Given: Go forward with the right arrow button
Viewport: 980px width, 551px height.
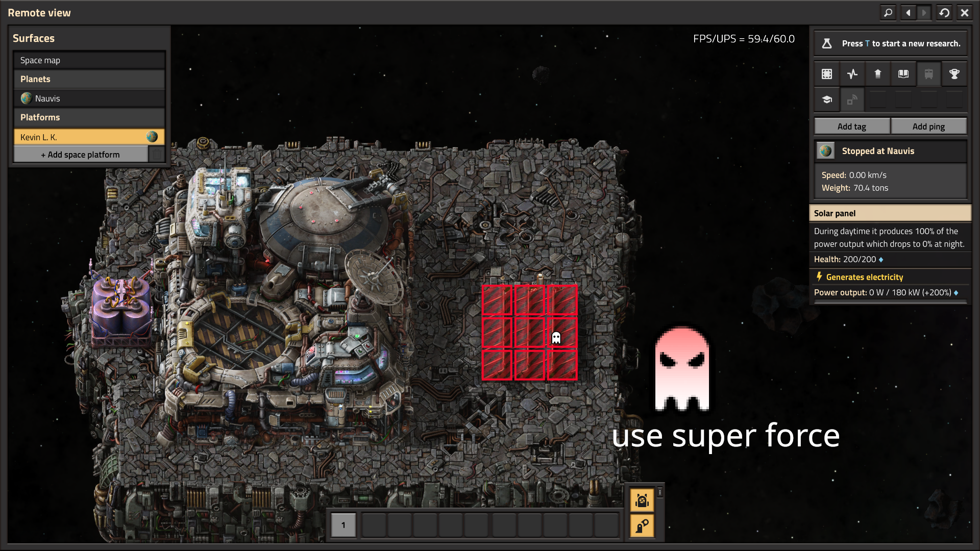Looking at the screenshot, I should [x=924, y=13].
